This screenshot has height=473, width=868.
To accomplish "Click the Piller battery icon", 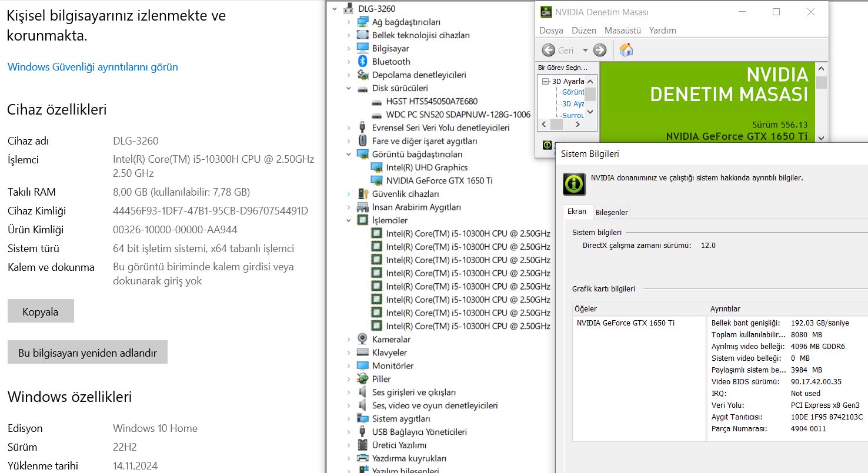I will pos(363,379).
